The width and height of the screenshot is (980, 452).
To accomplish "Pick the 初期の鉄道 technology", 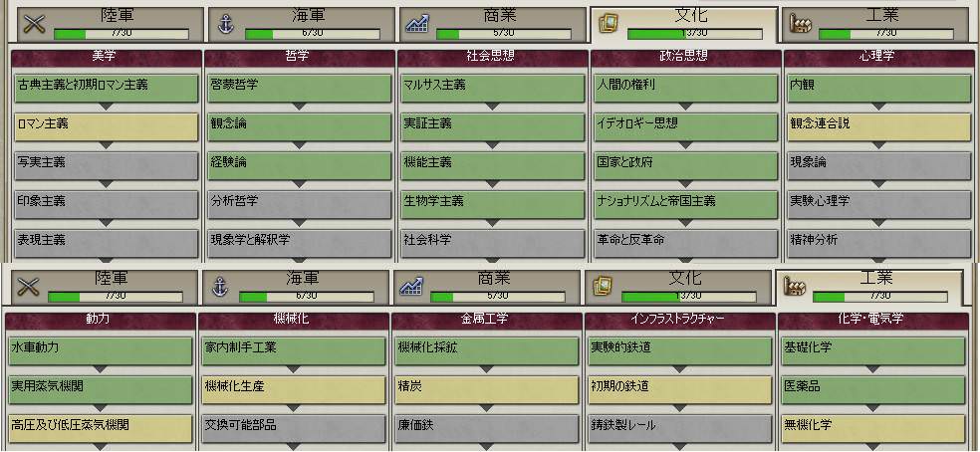I will coord(677,386).
